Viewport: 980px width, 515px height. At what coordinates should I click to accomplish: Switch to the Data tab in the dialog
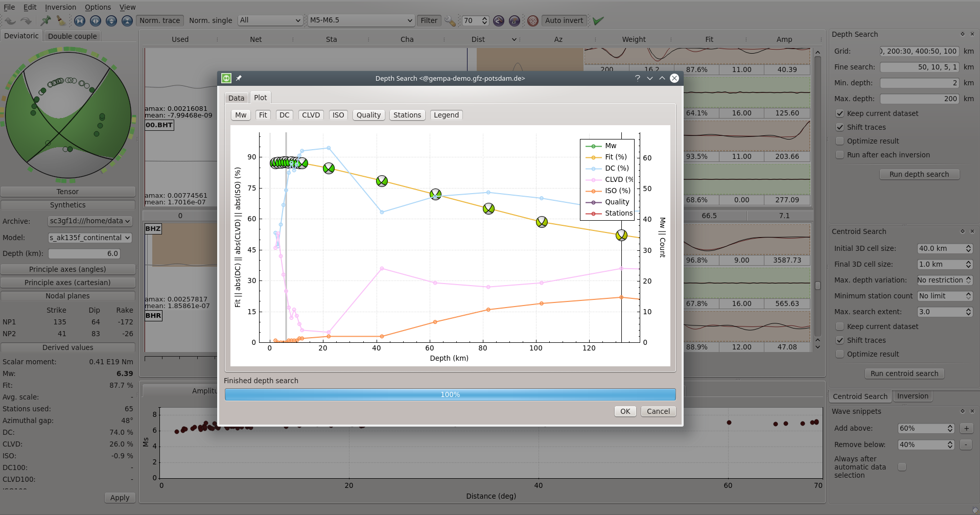(x=236, y=98)
